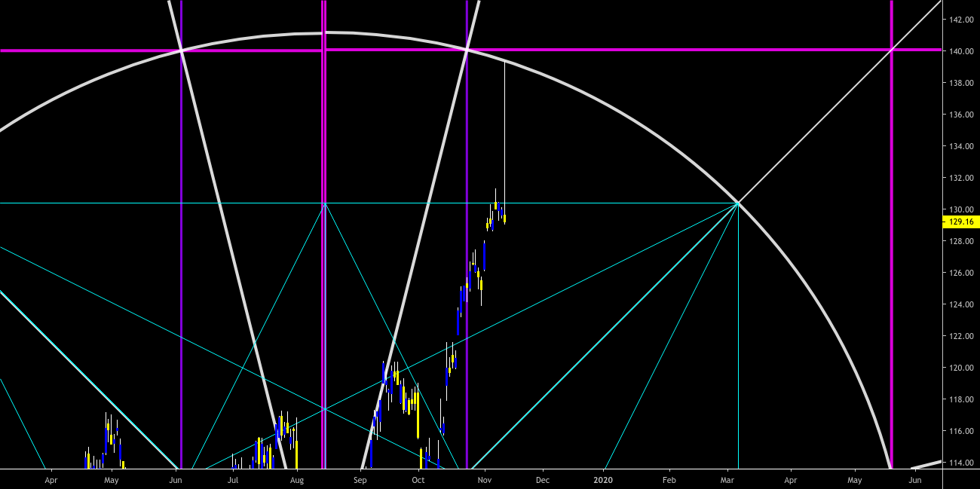
Task: Select the thin horizontal crosshair line at 130
Action: (x=226, y=203)
